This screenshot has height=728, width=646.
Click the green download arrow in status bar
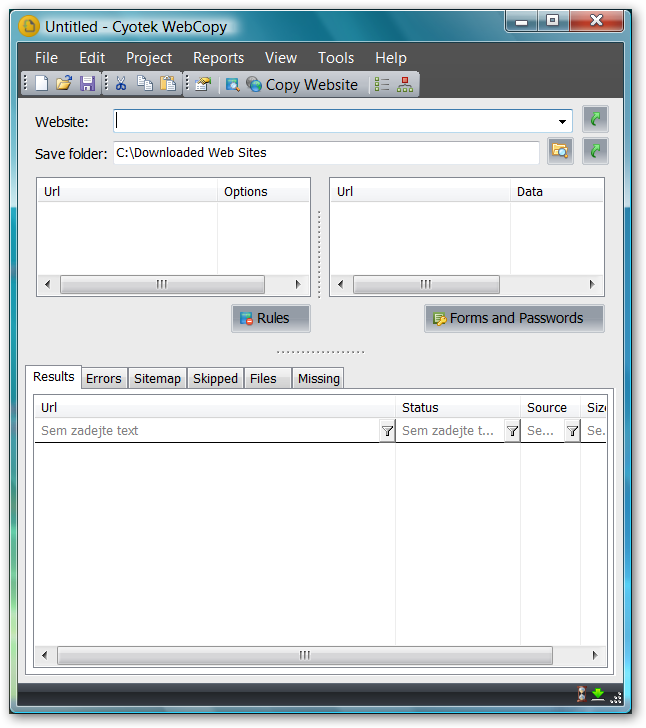point(598,695)
